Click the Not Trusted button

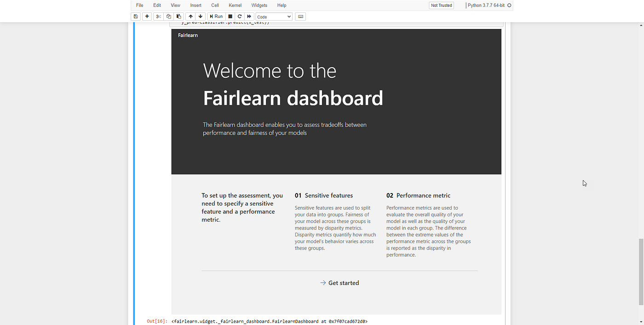(x=441, y=5)
